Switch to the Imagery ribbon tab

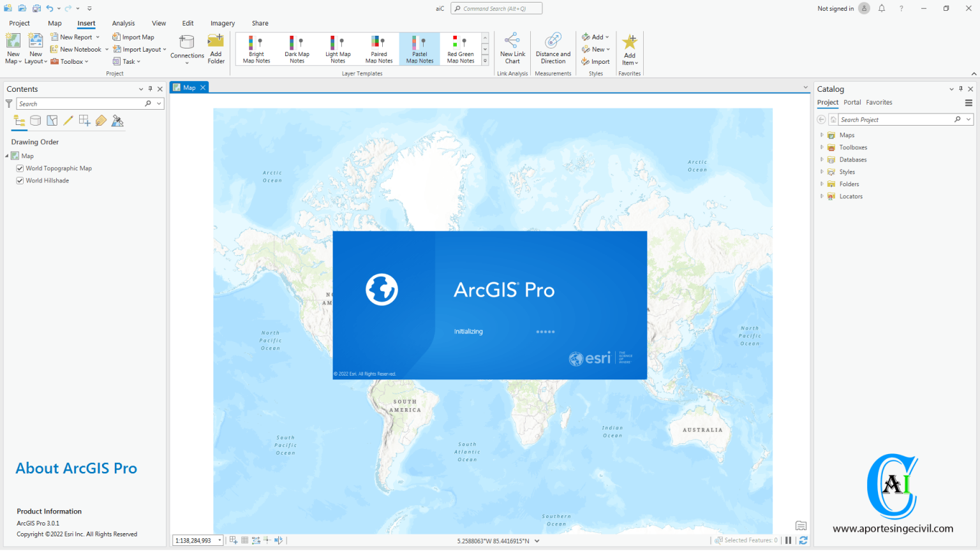point(223,23)
